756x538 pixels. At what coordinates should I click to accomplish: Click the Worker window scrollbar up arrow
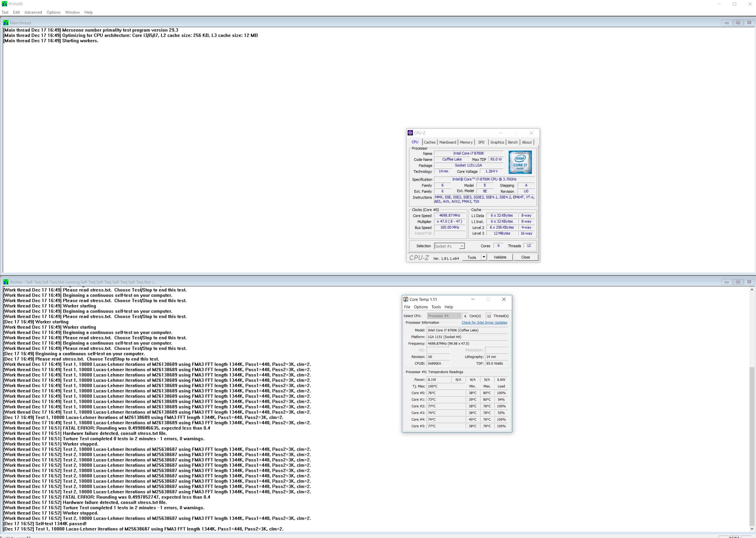click(752, 289)
